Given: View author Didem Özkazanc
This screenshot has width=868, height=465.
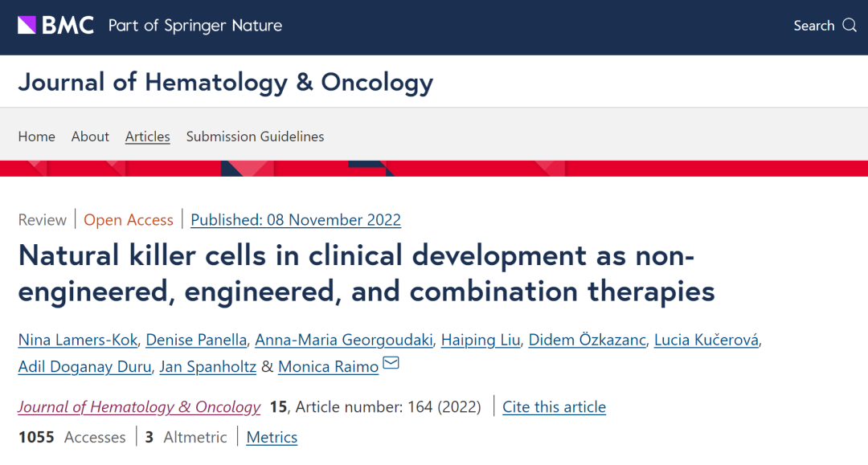Looking at the screenshot, I should pos(588,340).
